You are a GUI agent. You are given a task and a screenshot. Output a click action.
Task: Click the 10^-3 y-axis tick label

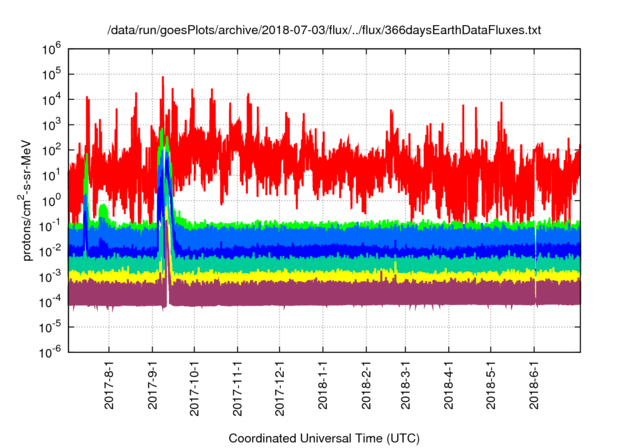[51, 277]
